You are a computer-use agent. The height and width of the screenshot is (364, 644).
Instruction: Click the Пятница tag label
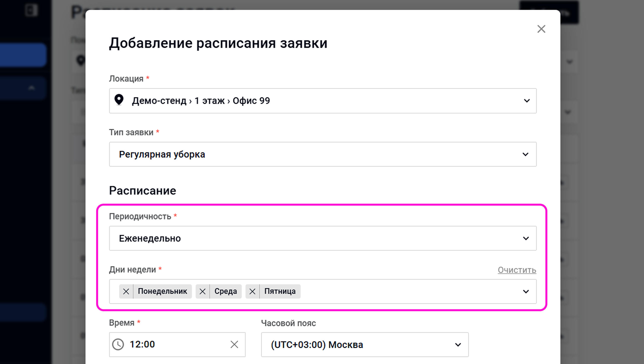click(x=280, y=292)
